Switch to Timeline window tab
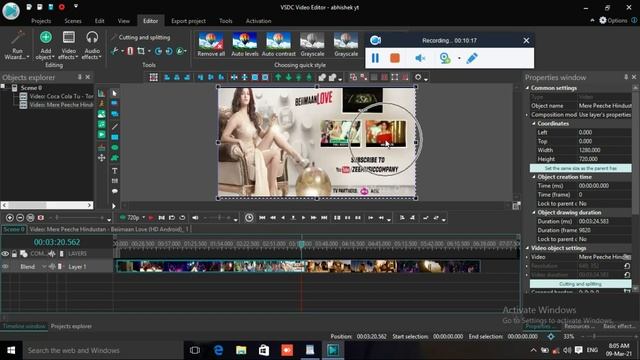Image resolution: width=640 pixels, height=360 pixels. tap(24, 326)
